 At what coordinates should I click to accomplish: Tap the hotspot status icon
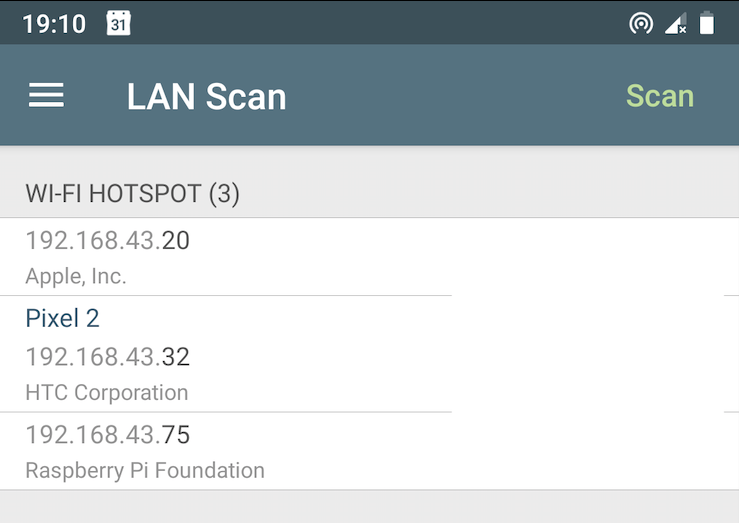coord(641,23)
